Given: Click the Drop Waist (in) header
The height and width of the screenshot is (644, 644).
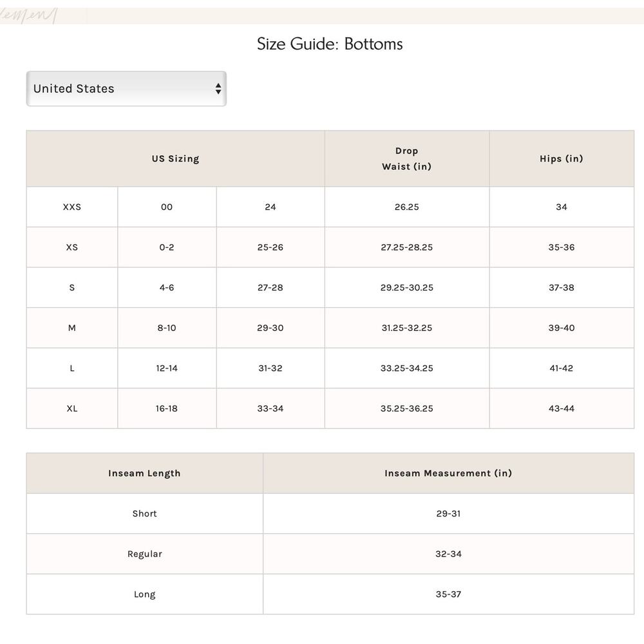Looking at the screenshot, I should 406,158.
